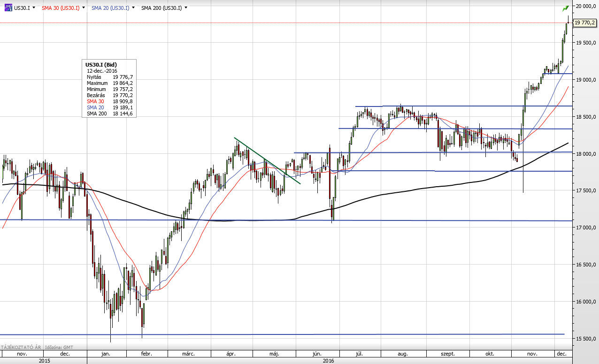Click the 18 500,0 price axis label
Screen dimensions: 599x364
[x=586, y=117]
